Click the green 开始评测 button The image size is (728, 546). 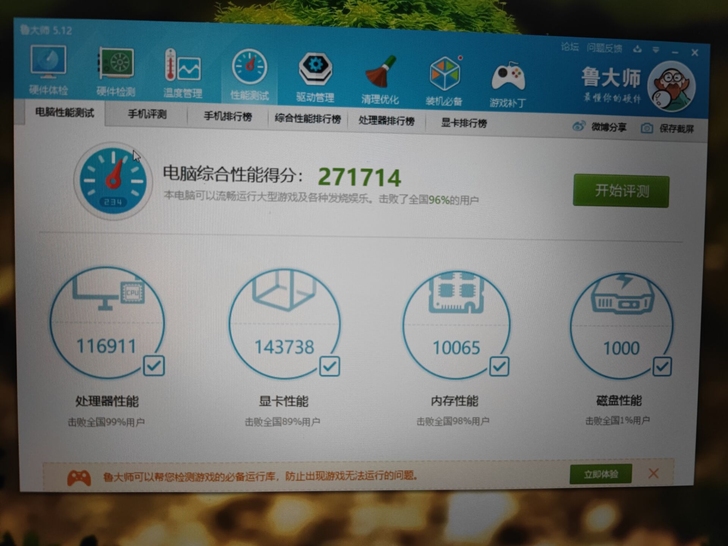[x=621, y=190]
